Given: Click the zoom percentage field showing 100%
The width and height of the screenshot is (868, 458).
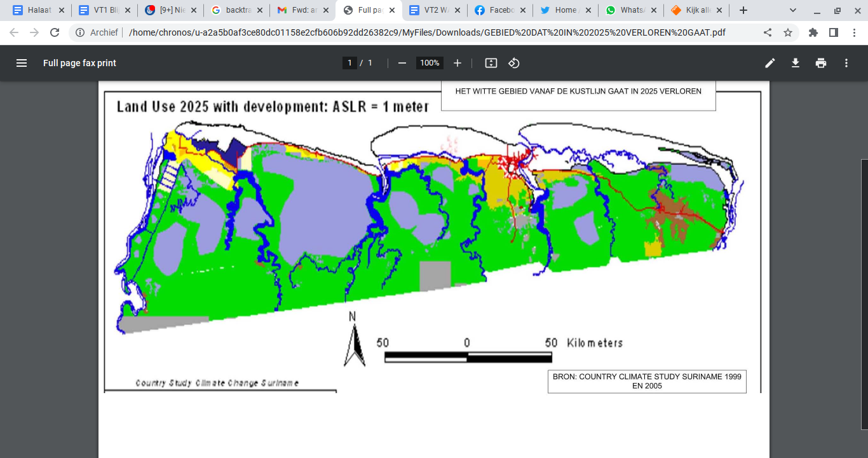Looking at the screenshot, I should pyautogui.click(x=430, y=63).
